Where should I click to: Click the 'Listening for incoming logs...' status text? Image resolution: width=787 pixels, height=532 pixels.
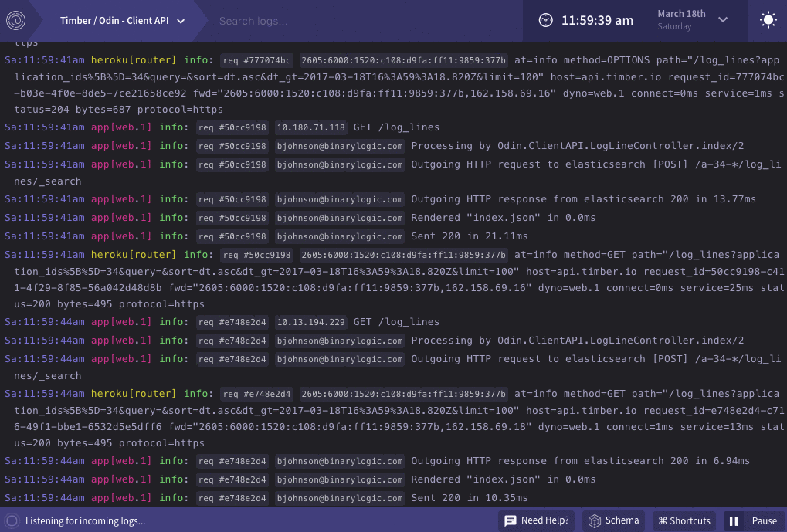(85, 521)
